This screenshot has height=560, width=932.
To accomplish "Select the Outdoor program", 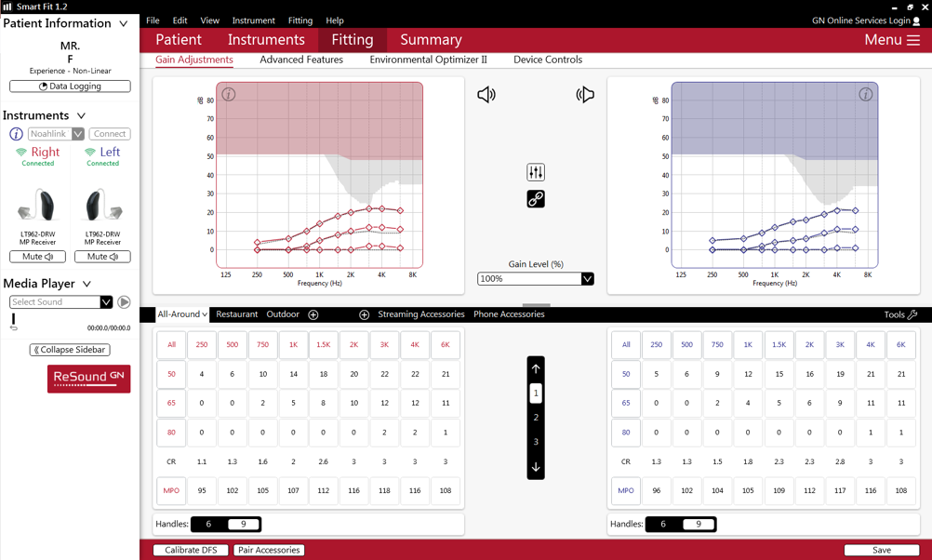I will click(283, 314).
